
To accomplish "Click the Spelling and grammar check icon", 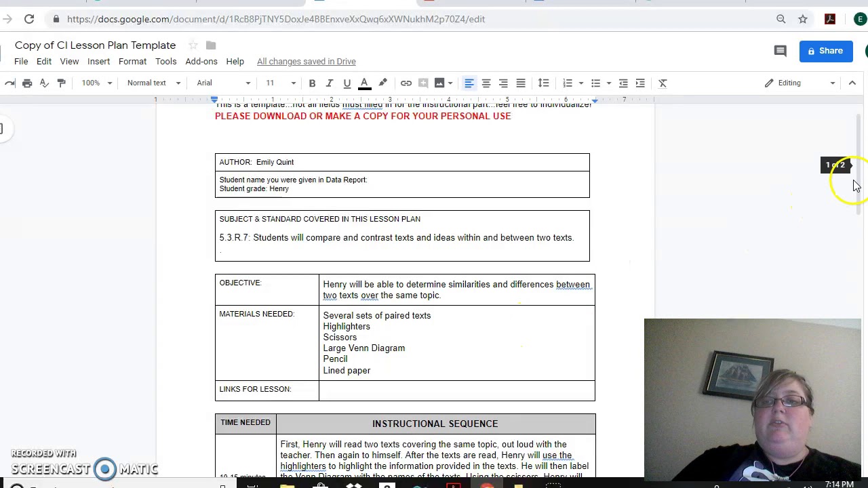I will 44,83.
